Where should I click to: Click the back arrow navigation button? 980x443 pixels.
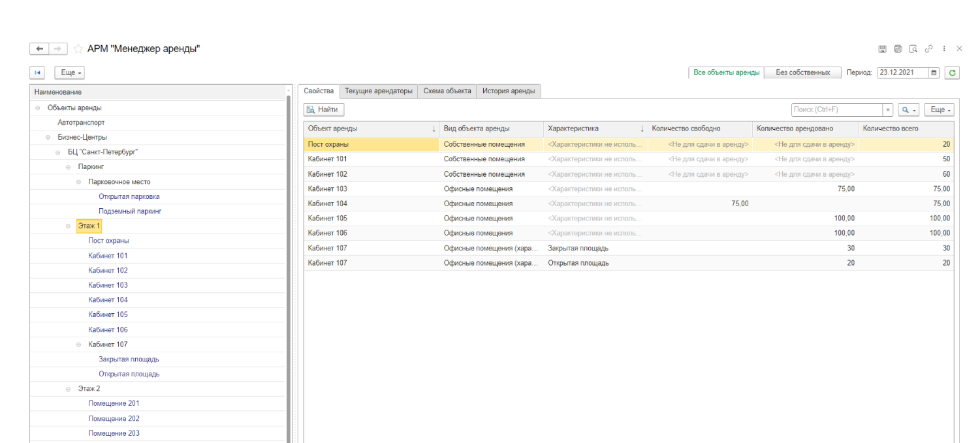39,49
